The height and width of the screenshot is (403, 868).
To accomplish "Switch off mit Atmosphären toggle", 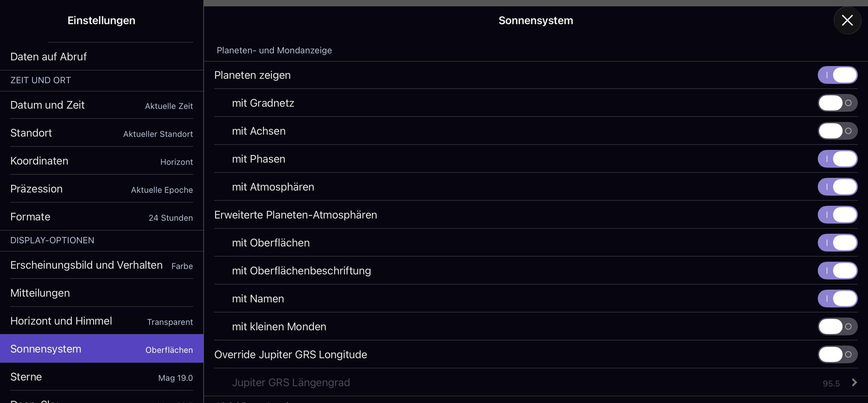I will tap(837, 187).
